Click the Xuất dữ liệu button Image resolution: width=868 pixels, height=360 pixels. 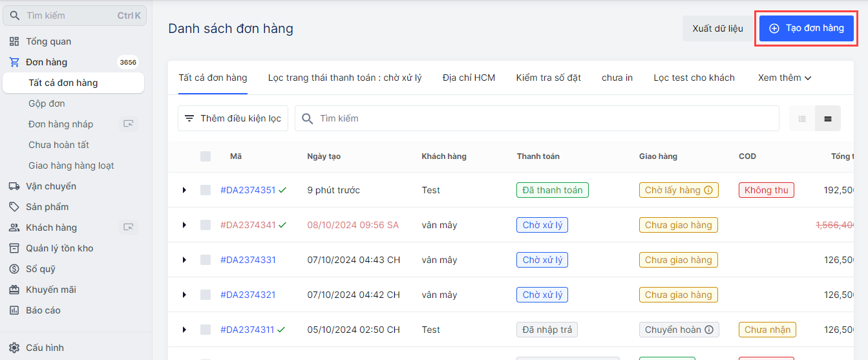coord(717,28)
